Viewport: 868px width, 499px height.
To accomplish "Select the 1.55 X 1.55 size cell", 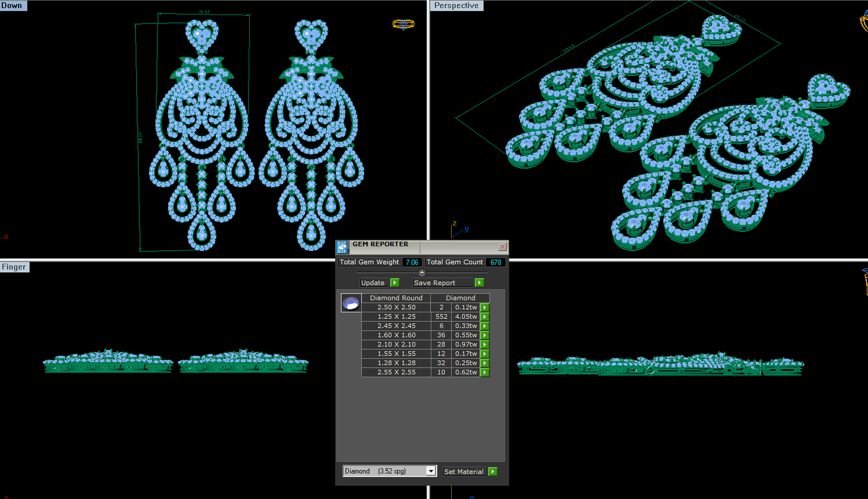I will point(396,354).
